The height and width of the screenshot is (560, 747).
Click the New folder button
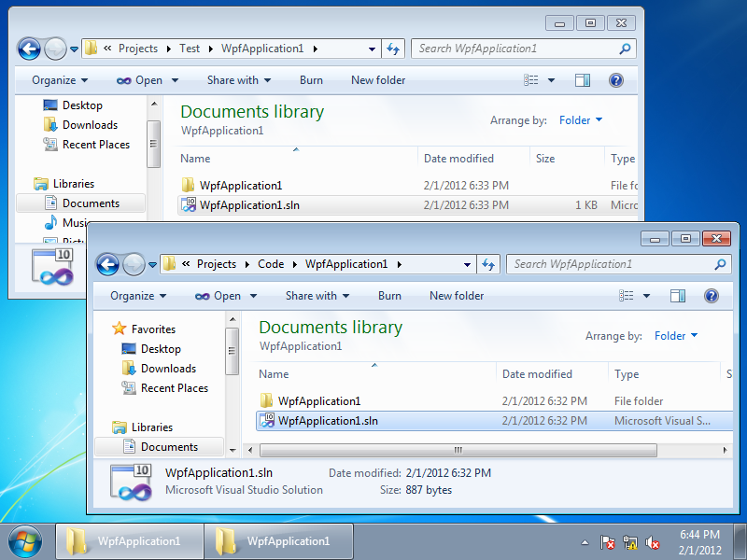point(457,296)
